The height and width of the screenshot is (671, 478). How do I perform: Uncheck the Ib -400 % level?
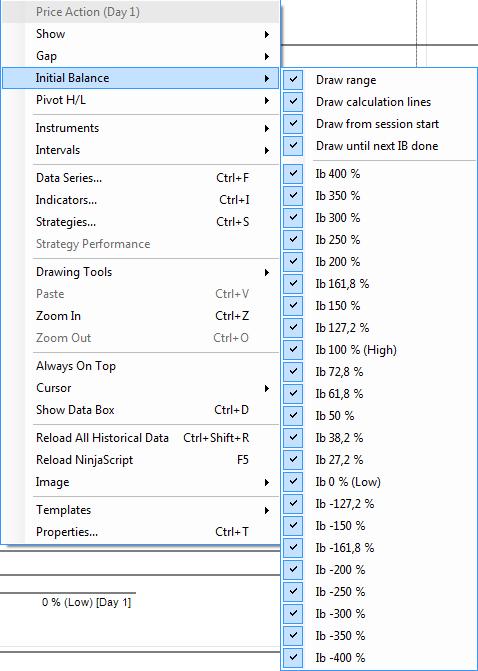379,658
